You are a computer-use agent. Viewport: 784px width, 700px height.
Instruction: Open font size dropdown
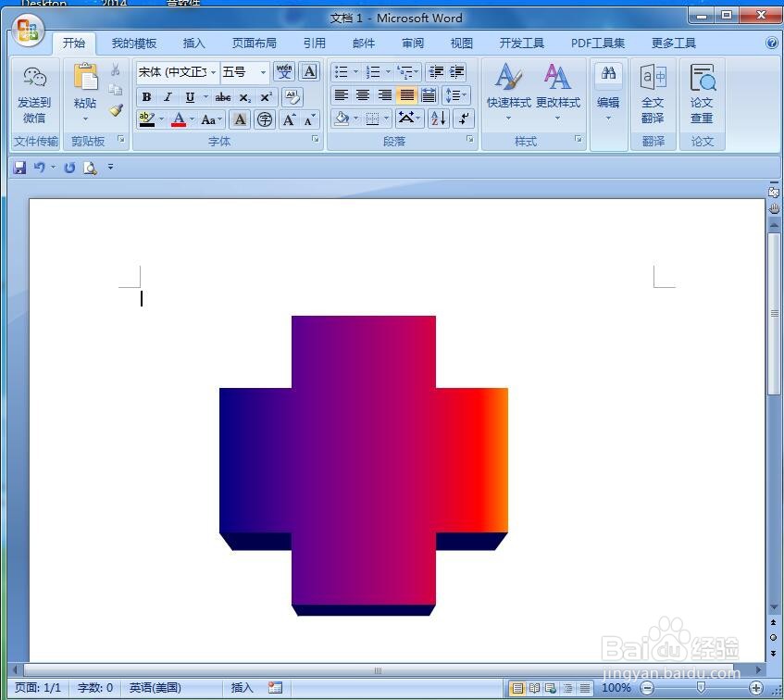(x=263, y=72)
